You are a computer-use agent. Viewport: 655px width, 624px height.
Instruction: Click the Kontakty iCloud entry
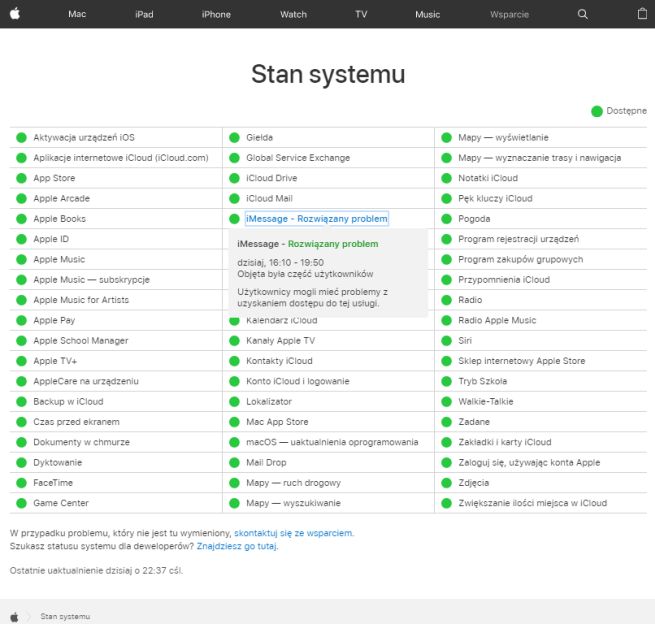(x=279, y=361)
